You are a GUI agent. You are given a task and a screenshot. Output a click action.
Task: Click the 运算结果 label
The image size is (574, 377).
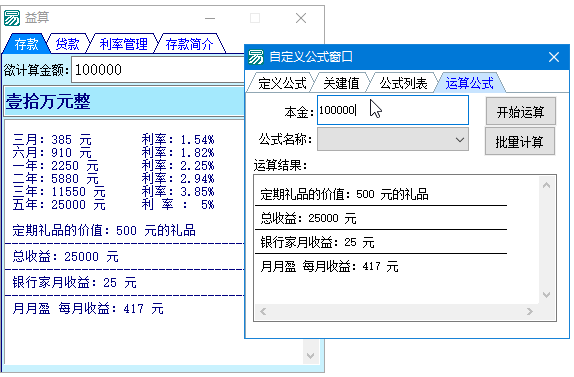tap(280, 165)
